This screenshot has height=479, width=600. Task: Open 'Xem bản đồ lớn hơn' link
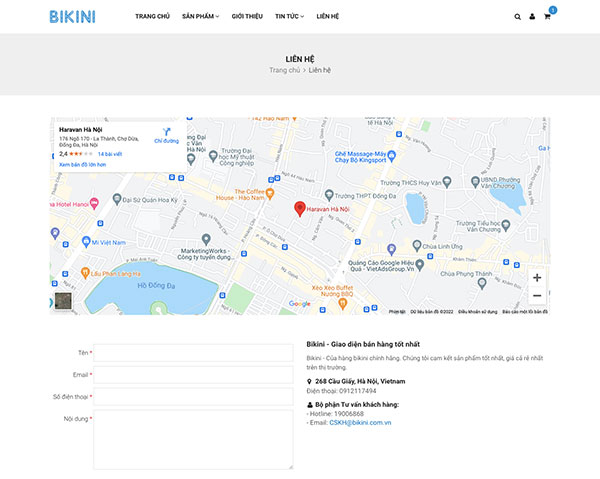point(83,165)
